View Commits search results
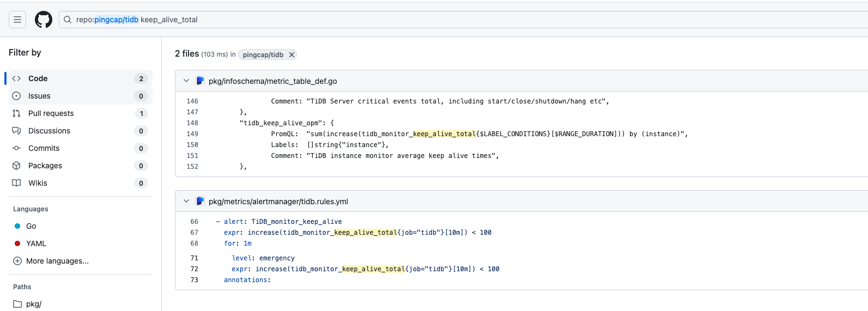The width and height of the screenshot is (868, 311). click(44, 148)
